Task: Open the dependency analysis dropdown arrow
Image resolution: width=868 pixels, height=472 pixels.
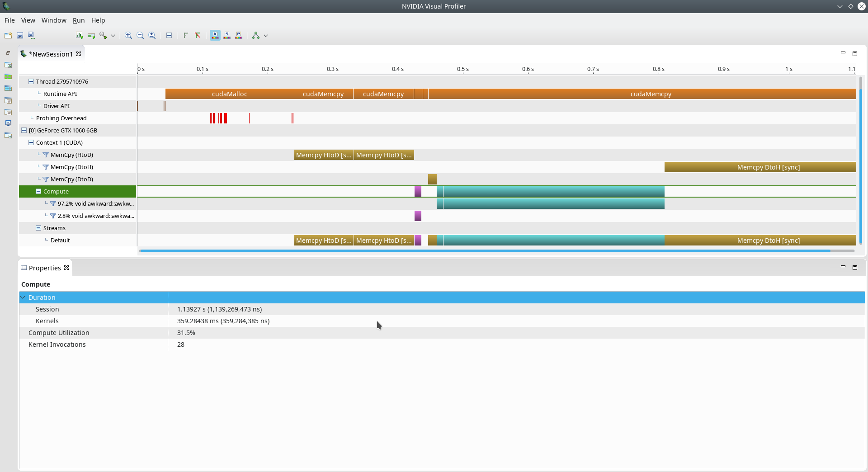Action: coord(266,36)
